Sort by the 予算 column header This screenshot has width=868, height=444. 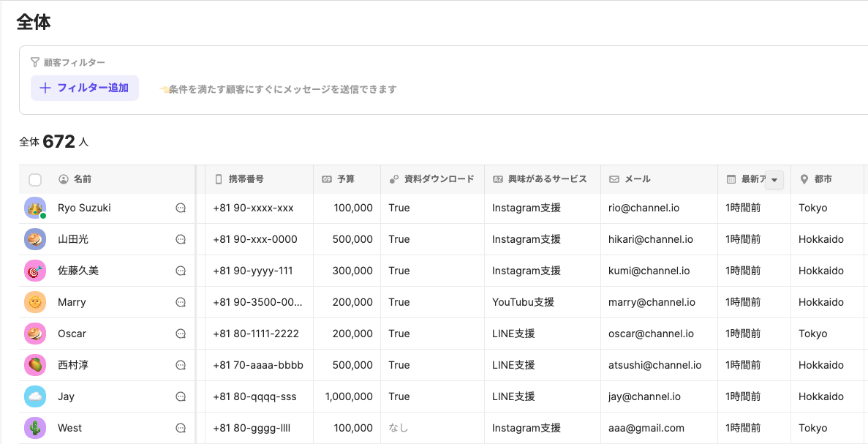click(x=345, y=179)
